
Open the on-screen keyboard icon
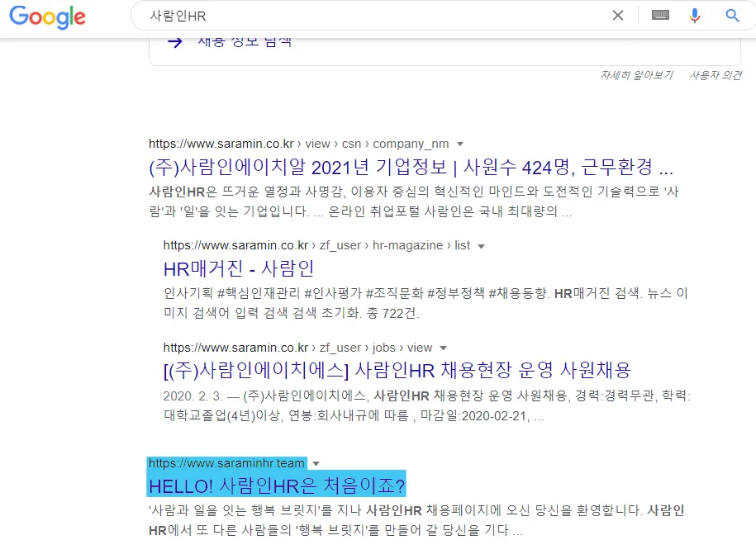[660, 16]
